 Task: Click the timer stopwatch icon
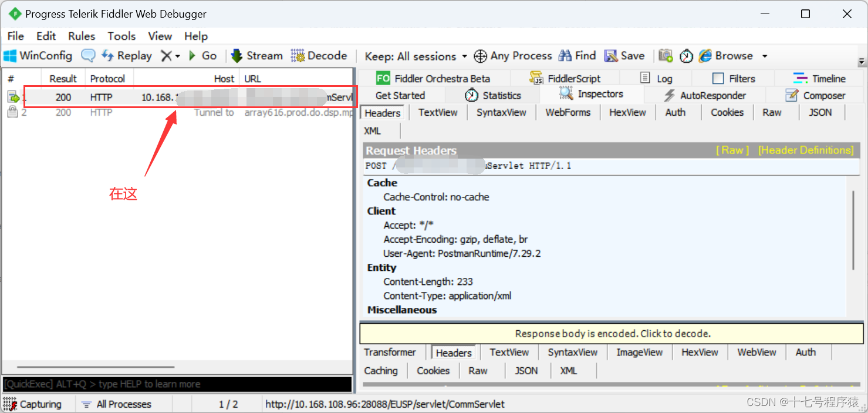coord(686,56)
